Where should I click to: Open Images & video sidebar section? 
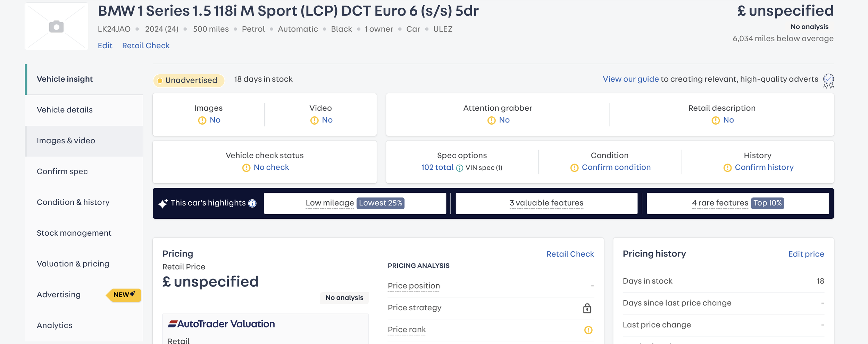[x=84, y=141]
